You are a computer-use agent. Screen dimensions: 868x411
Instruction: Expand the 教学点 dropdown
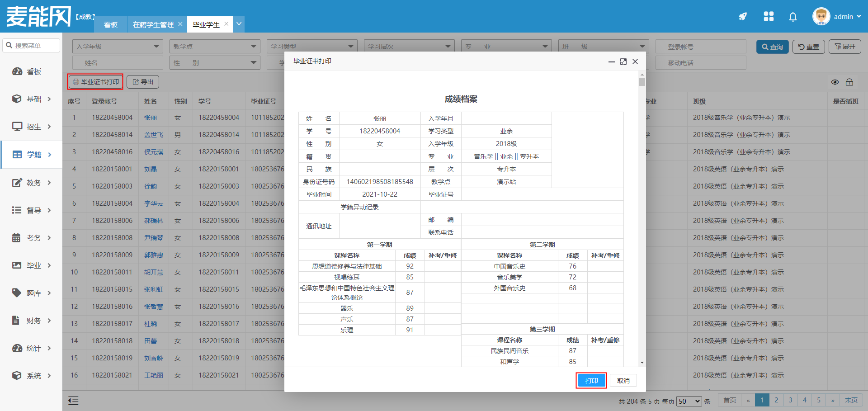(x=215, y=47)
